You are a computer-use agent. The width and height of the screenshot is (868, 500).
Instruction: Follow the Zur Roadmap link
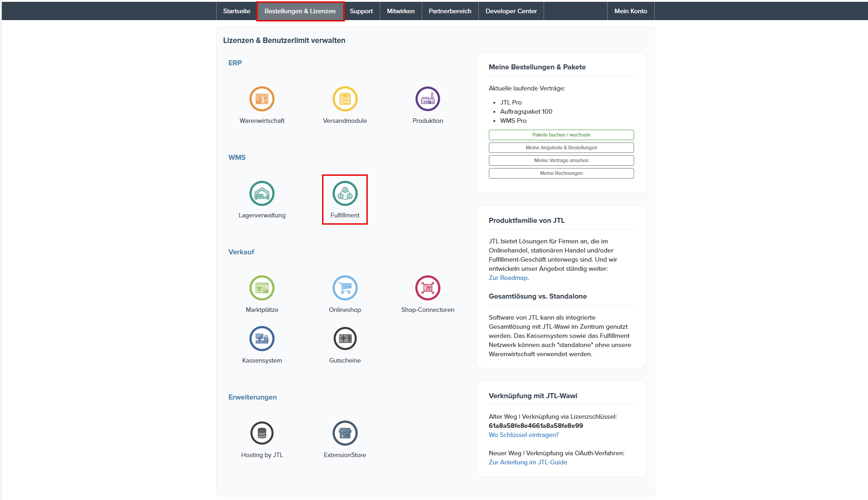pos(508,278)
